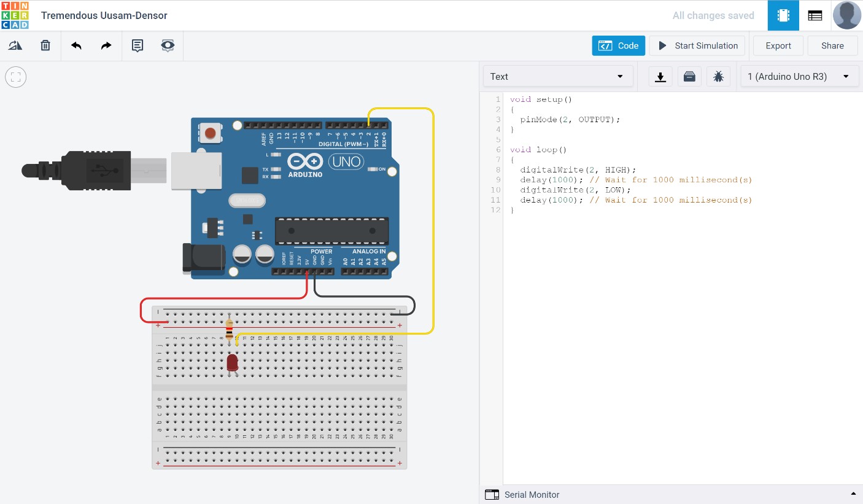Switch to component list view icon
Viewport: 863px width, 504px height.
(x=815, y=15)
